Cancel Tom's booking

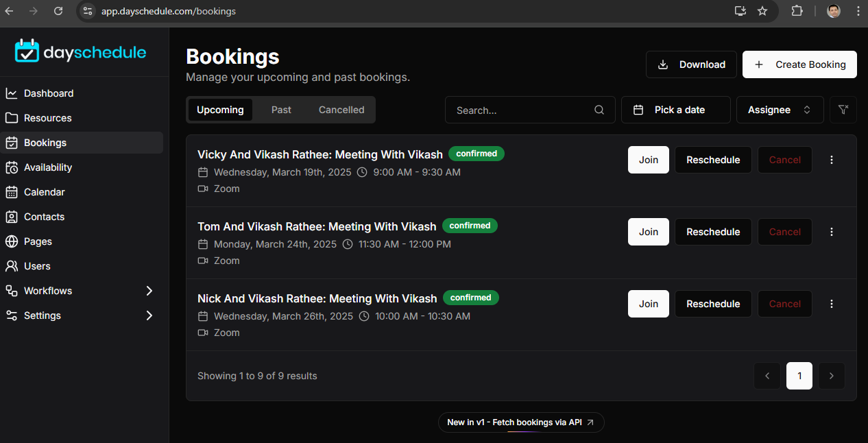[x=785, y=232]
